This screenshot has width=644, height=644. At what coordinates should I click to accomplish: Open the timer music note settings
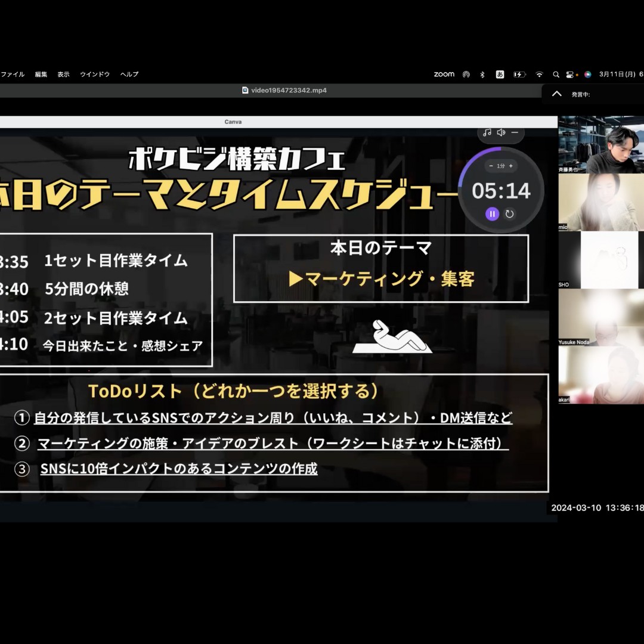pos(487,132)
